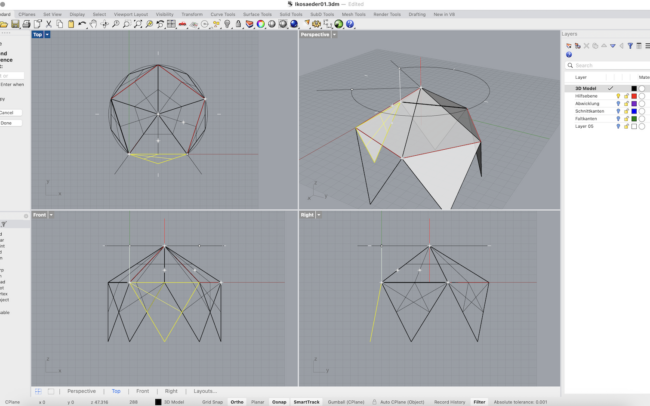Click the blue render sphere icon
This screenshot has width=650, height=406.
pyautogui.click(x=294, y=24)
